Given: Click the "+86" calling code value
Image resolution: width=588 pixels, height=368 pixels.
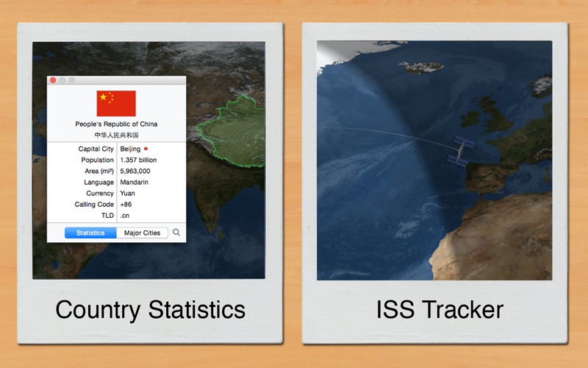Looking at the screenshot, I should (x=126, y=205).
